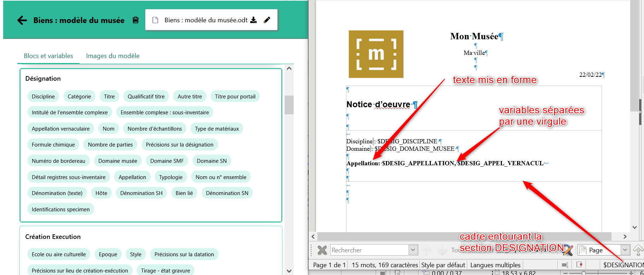Select Dénomination (texte) chip
The width and height of the screenshot is (644, 275).
[x=57, y=193]
